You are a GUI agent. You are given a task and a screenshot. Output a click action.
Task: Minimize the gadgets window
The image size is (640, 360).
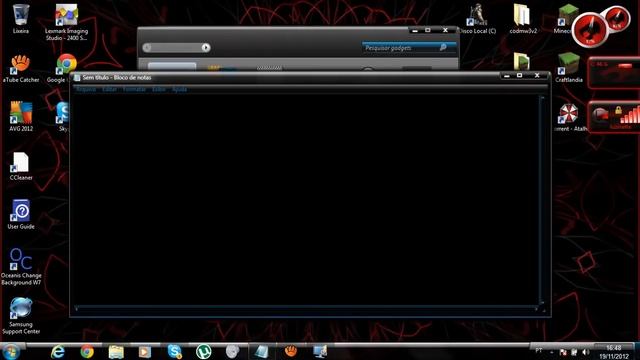point(415,31)
